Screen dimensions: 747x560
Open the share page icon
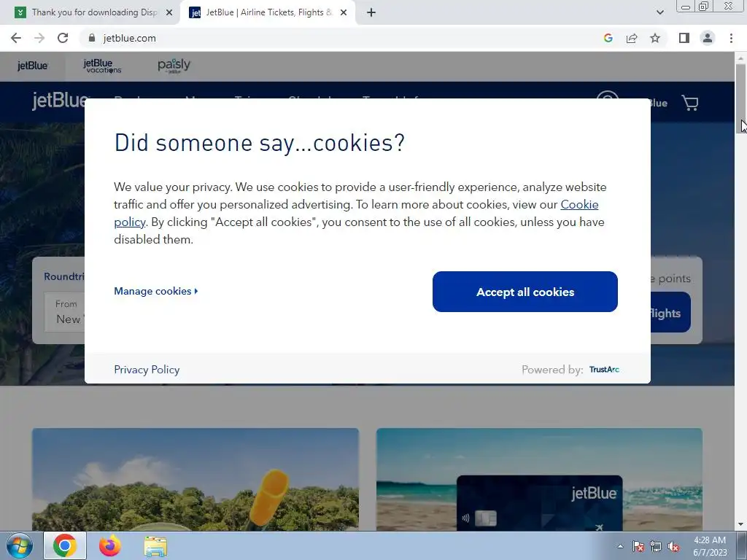click(632, 38)
